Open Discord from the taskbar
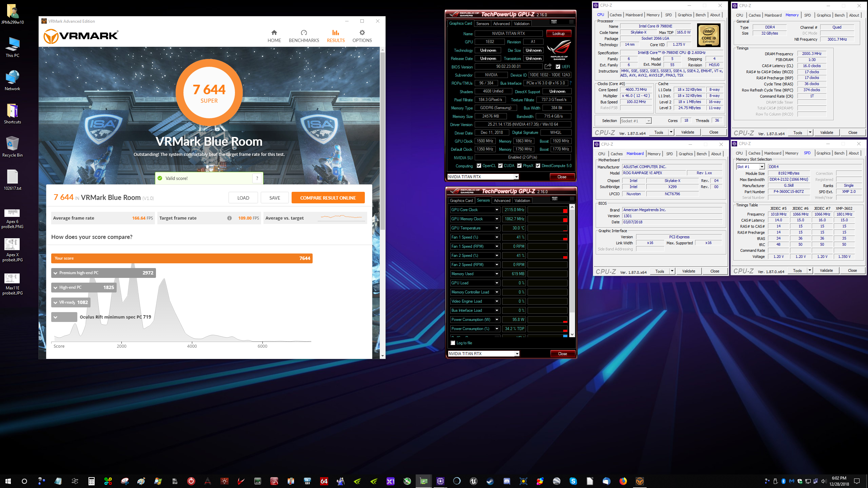 [x=507, y=481]
